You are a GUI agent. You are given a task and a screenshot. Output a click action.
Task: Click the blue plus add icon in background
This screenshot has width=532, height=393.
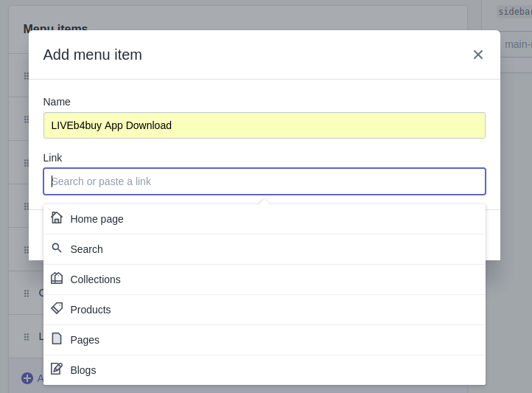coord(27,378)
